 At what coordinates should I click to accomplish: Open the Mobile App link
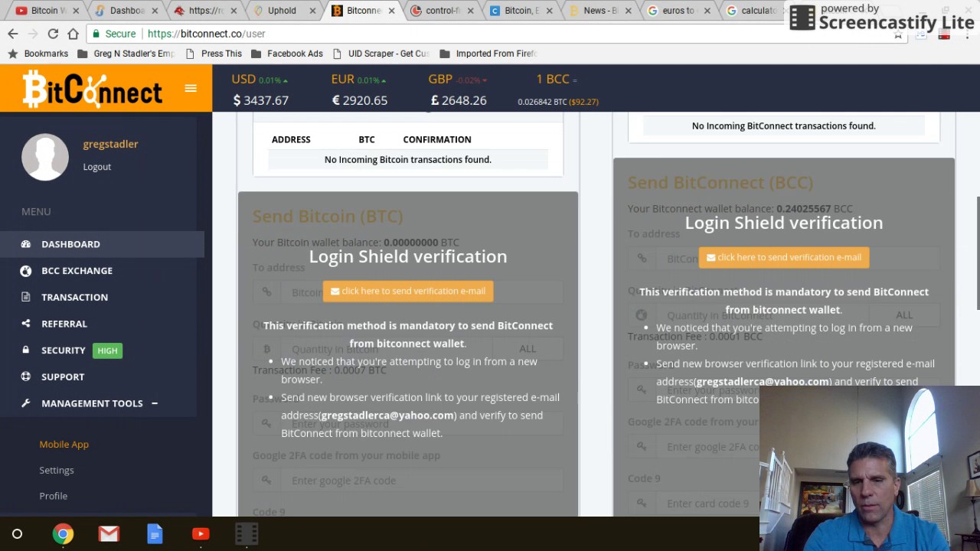64,444
